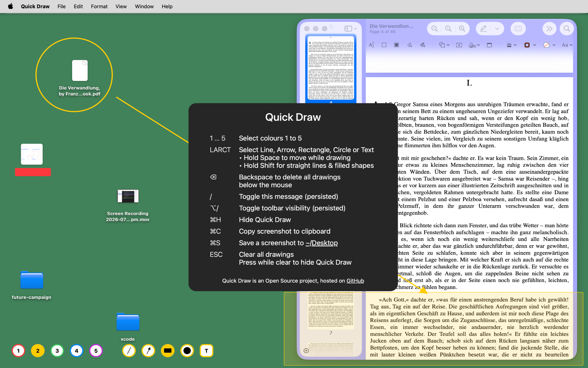588x368 pixels.
Task: Open the Edit menu
Action: [x=78, y=6]
